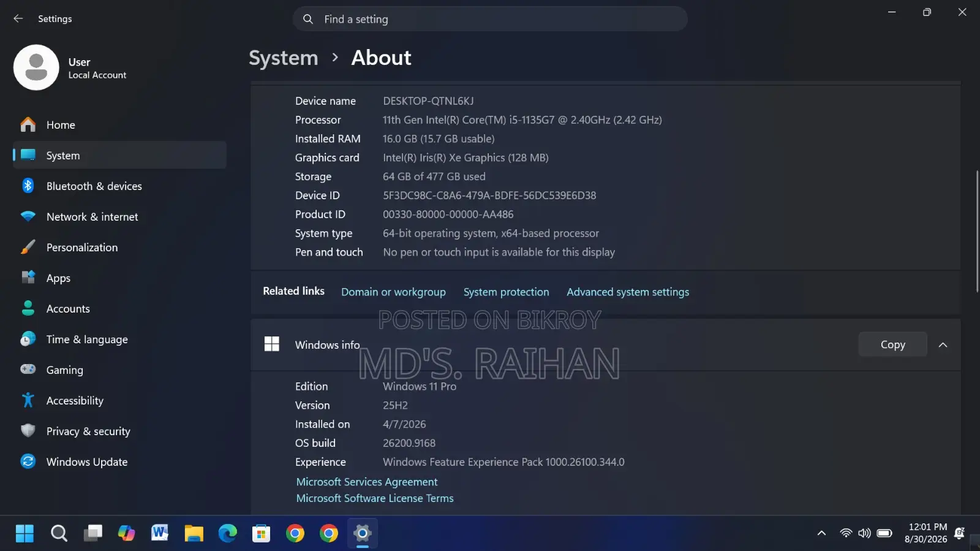This screenshot has width=980, height=551.
Task: Open Microsoft Edge from taskbar
Action: tap(228, 533)
